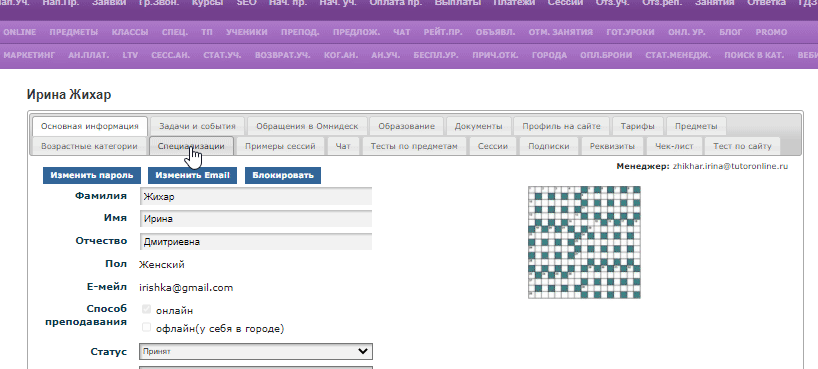This screenshot has width=818, height=369.
Task: Open Обращения в Омнидеск tab
Action: click(307, 126)
